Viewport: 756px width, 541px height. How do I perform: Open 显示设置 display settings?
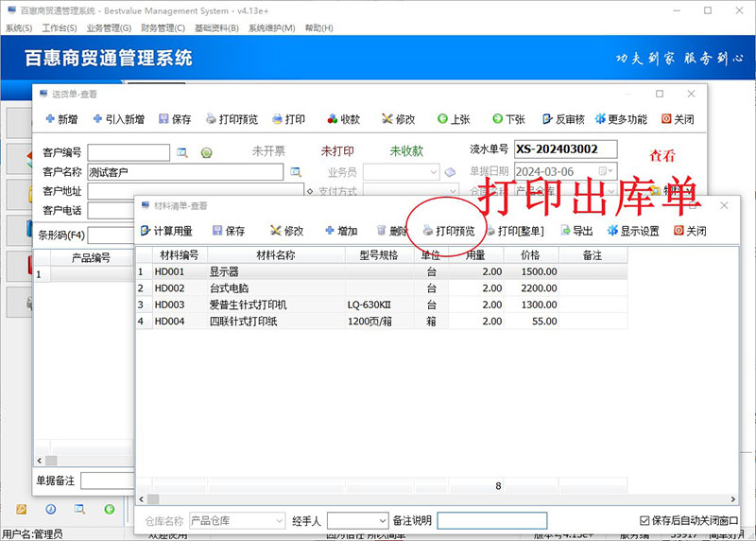632,231
